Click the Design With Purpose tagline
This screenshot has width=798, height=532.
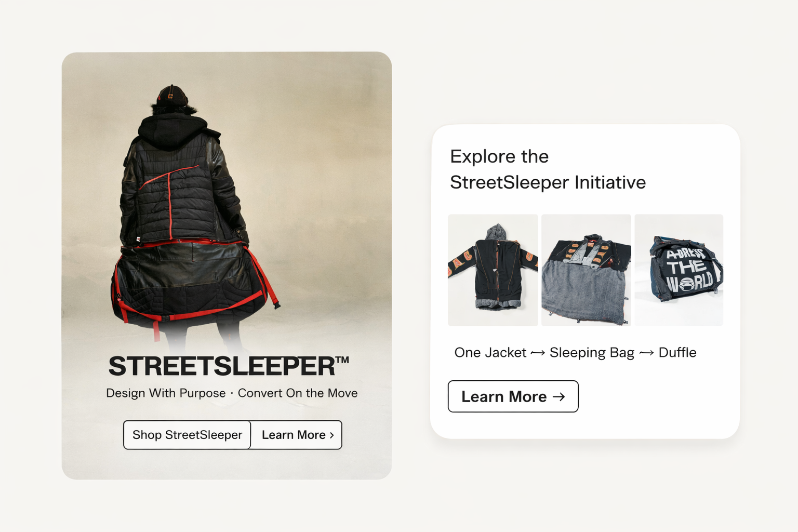166,393
